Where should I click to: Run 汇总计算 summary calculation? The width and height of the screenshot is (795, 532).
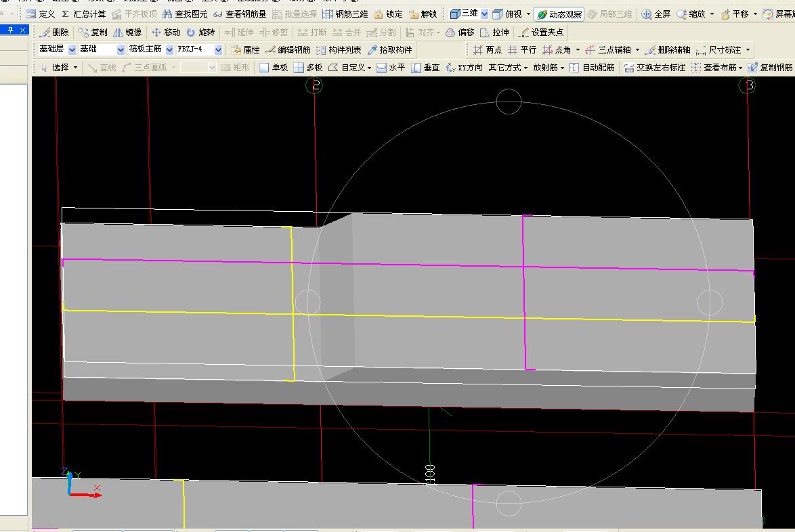[x=84, y=14]
